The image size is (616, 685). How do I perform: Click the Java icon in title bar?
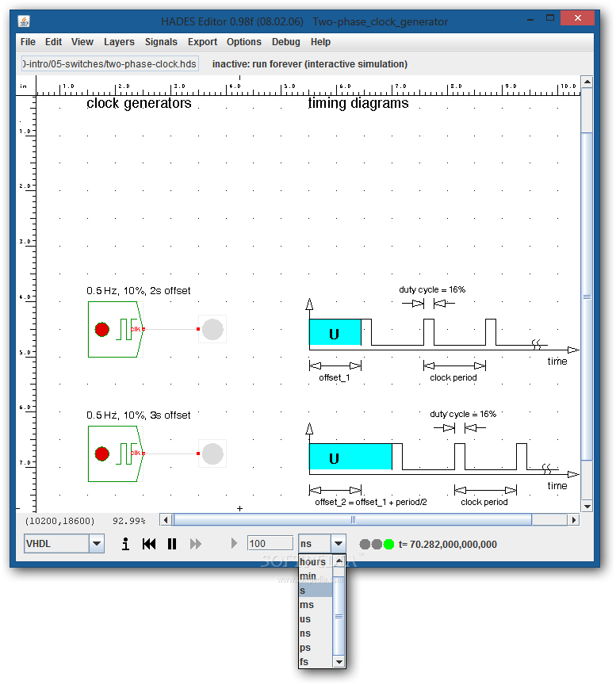24,21
